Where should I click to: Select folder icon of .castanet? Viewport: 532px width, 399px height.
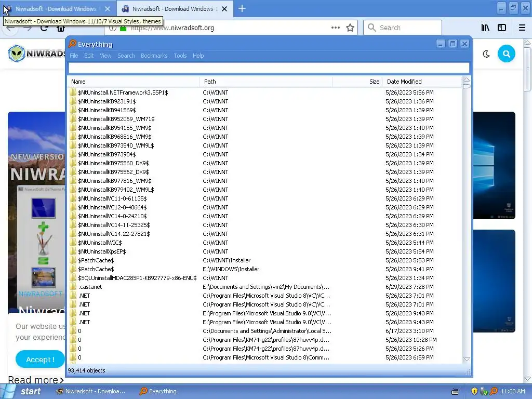pyautogui.click(x=73, y=286)
